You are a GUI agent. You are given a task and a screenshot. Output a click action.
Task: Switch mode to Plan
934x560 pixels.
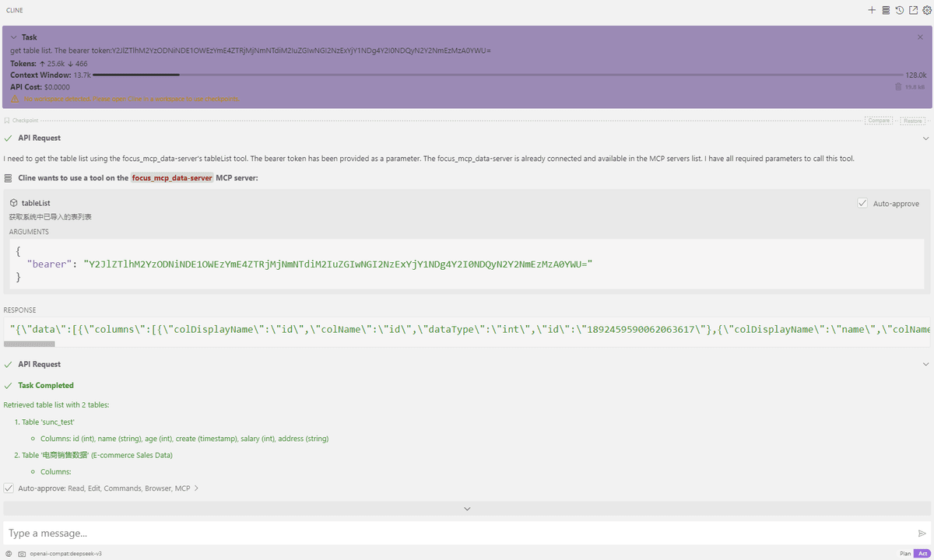(x=905, y=554)
